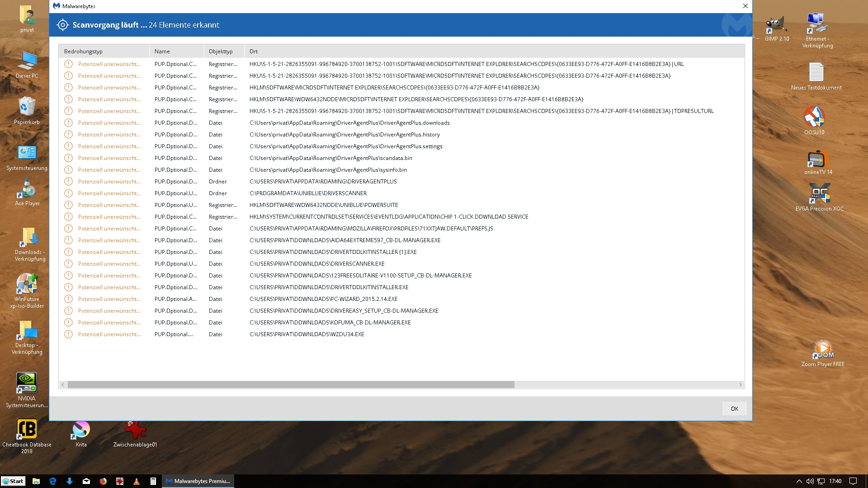Click the horizontal scrollbar thumb
868x488 pixels.
tap(290, 385)
